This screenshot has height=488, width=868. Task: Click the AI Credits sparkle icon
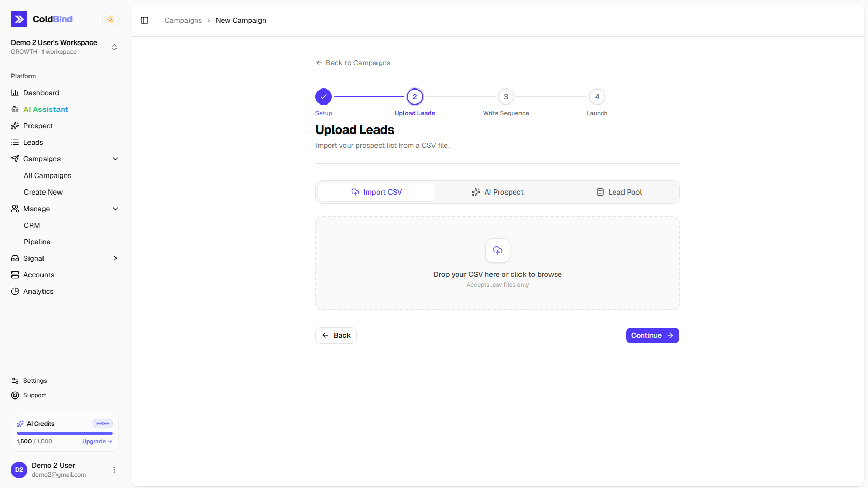[x=20, y=424]
